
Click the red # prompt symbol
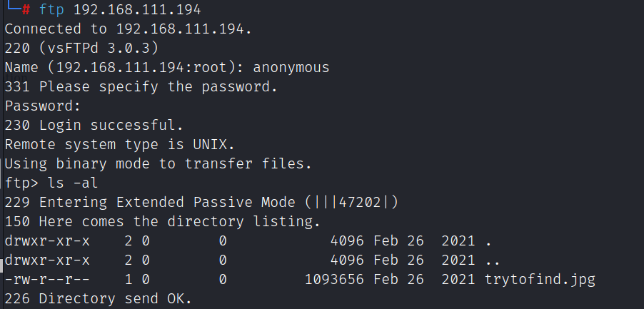pyautogui.click(x=26, y=11)
